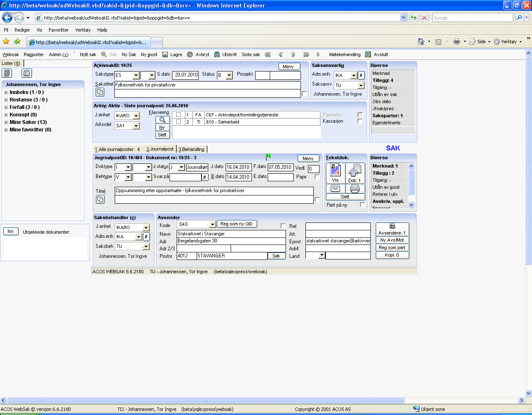The width and height of the screenshot is (532, 415).
Task: Open the Status B dropdown
Action: [229, 76]
